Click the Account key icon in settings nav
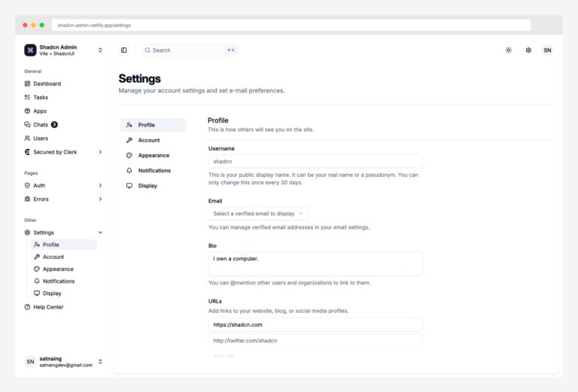 129,140
